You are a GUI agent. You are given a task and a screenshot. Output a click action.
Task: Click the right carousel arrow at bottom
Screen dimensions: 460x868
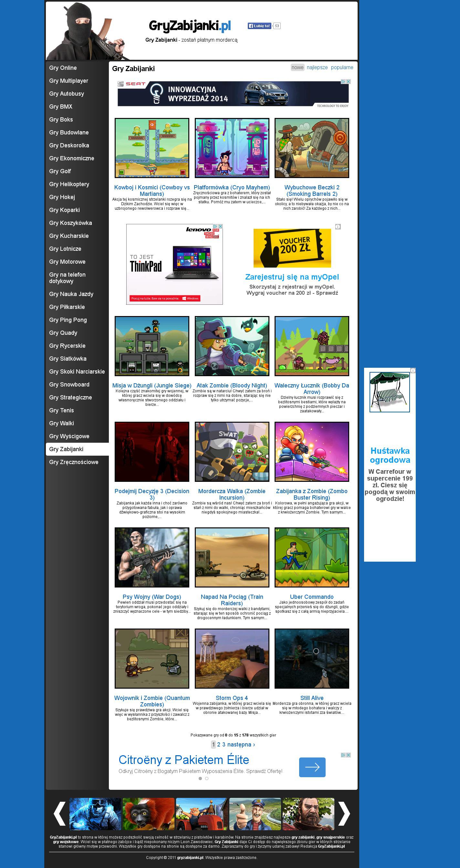tap(344, 814)
